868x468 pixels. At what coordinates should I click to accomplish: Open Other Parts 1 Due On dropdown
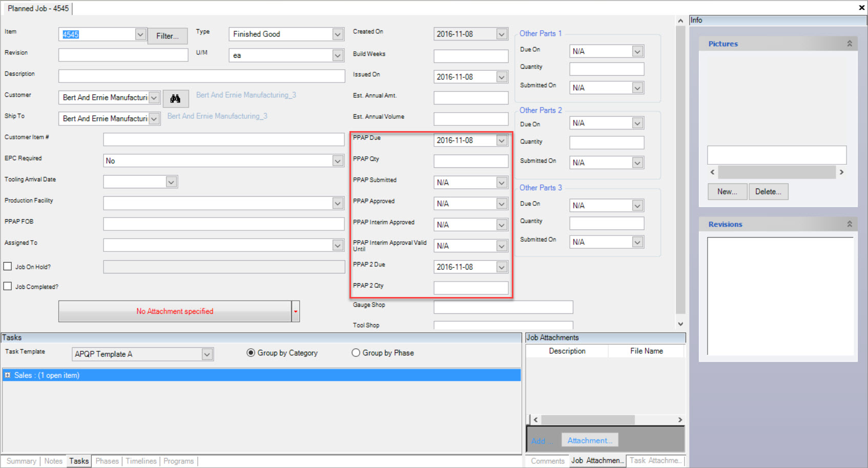click(x=637, y=51)
